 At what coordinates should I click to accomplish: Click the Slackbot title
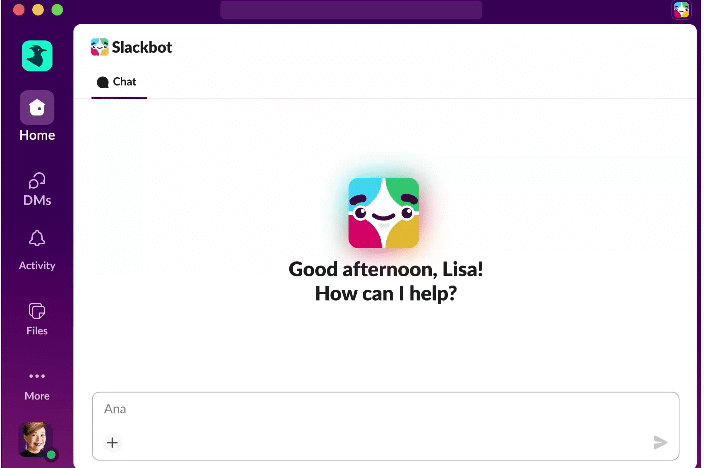pos(142,47)
